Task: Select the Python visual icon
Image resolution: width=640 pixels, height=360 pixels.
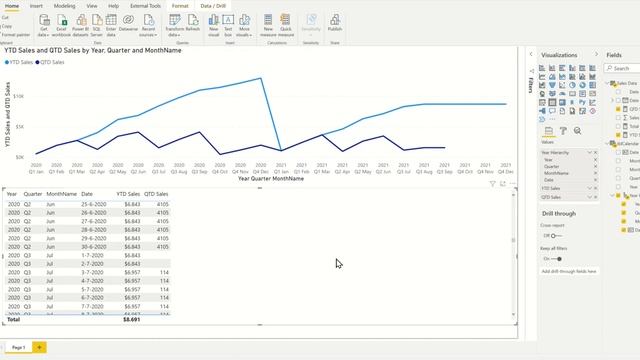Action: [582, 102]
